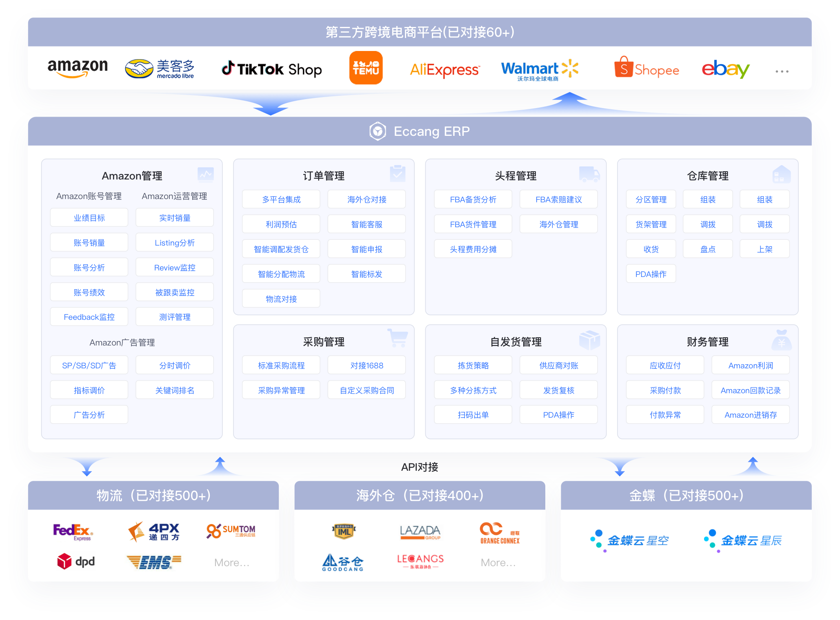Open FBA备货分析 in 头程管理
Image resolution: width=840 pixels, height=620 pixels.
click(473, 199)
